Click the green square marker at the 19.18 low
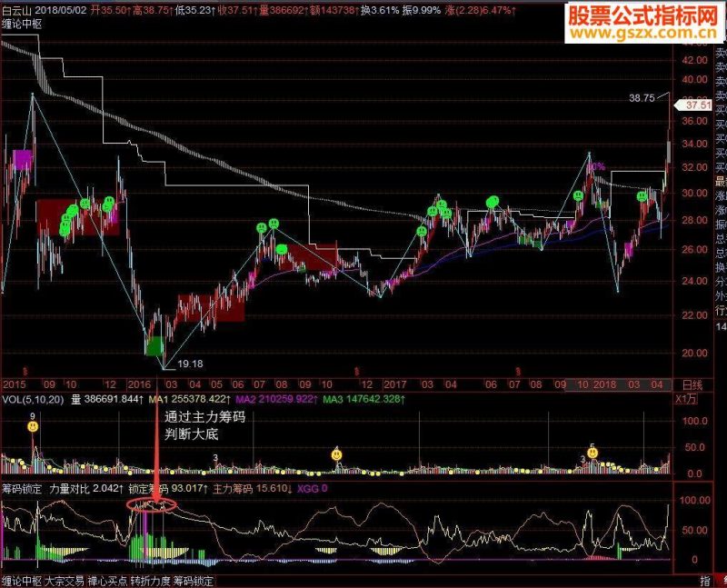Screen dimensions: 727x588 click(154, 346)
